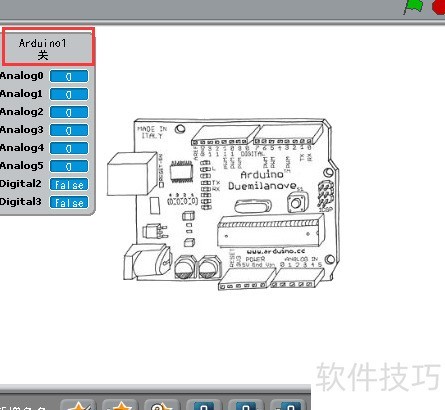Choose new sprite from file star icon
This screenshot has height=410, width=445.
120,405
